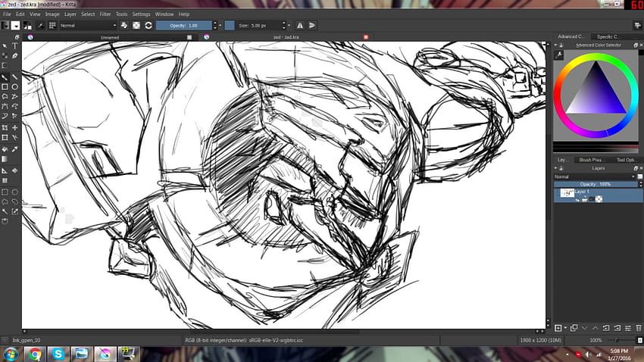Open Opacity slider options arrow in toolbar

[x=220, y=26]
